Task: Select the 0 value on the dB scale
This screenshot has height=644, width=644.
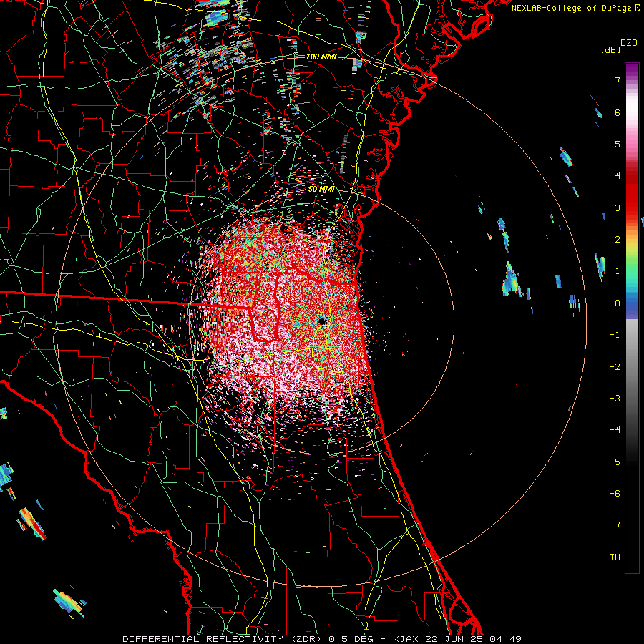Action: pyautogui.click(x=618, y=303)
